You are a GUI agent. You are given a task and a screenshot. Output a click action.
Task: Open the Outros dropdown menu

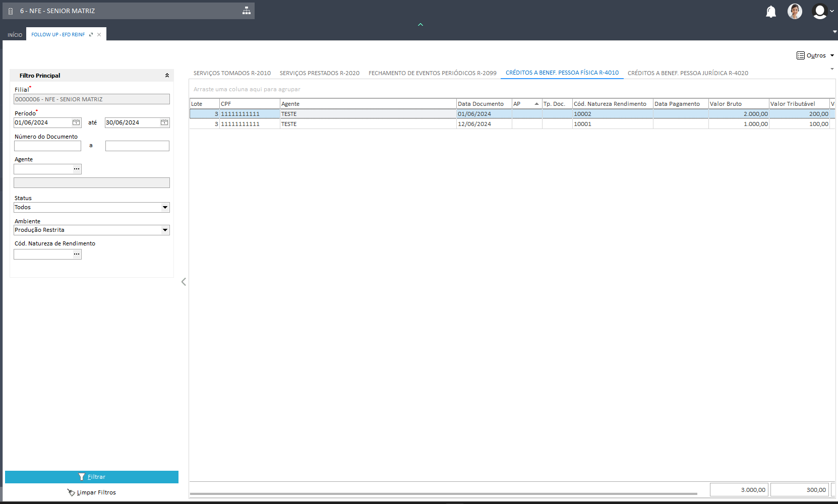pos(815,55)
